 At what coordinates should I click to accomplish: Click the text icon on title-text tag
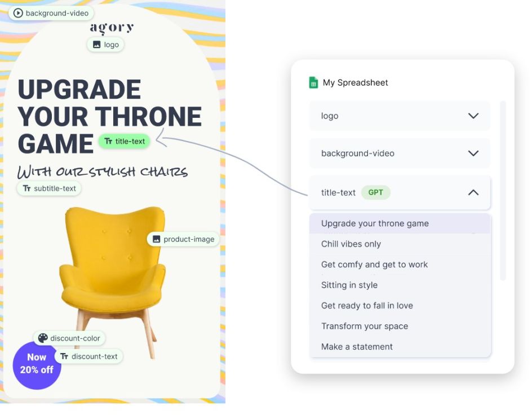108,142
